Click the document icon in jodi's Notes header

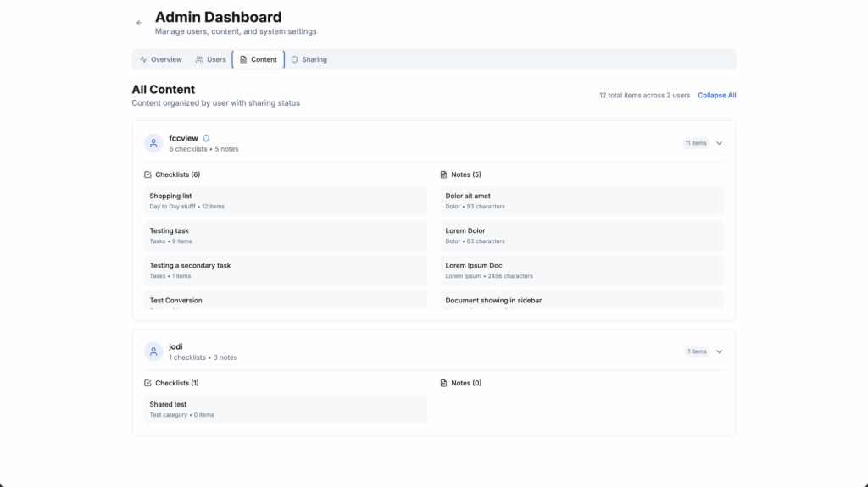pyautogui.click(x=443, y=383)
